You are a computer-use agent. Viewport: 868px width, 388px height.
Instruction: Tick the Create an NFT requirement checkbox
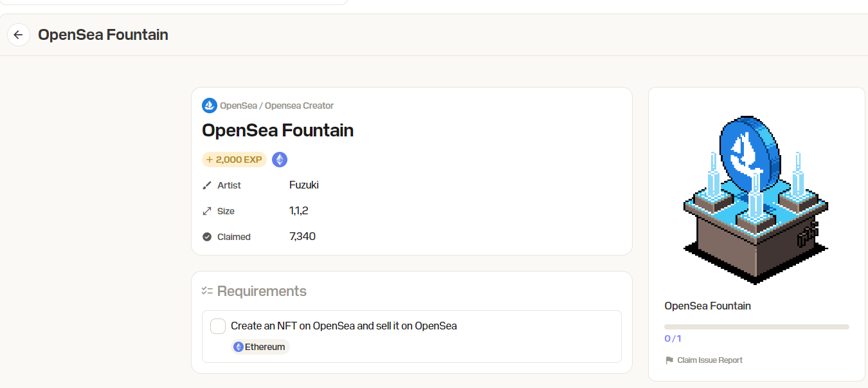point(218,326)
